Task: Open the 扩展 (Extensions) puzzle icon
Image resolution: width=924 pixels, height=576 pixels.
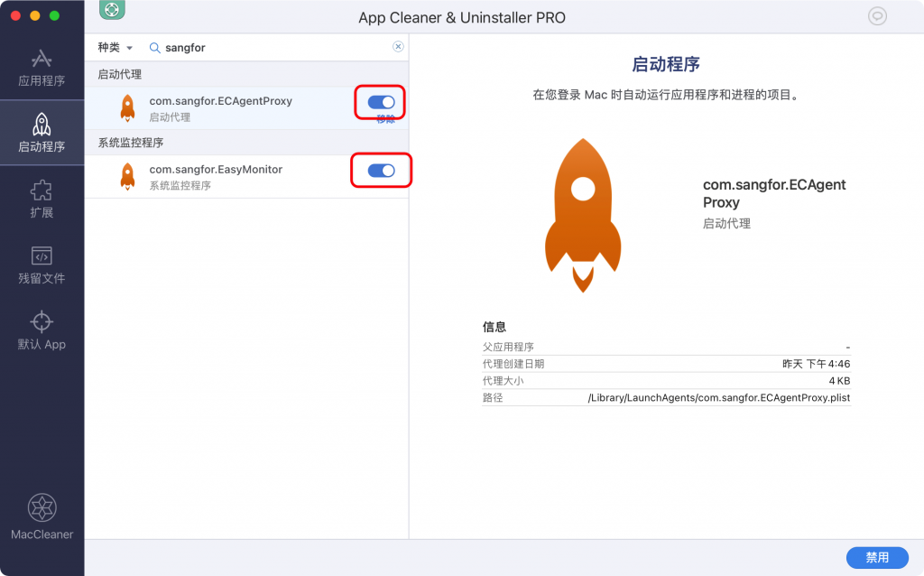Action: (42, 199)
